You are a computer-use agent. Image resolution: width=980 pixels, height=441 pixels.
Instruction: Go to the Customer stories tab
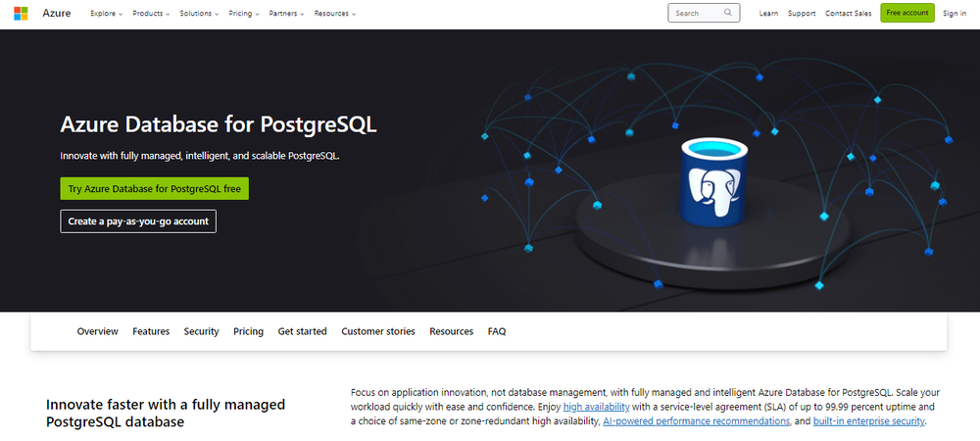378,331
